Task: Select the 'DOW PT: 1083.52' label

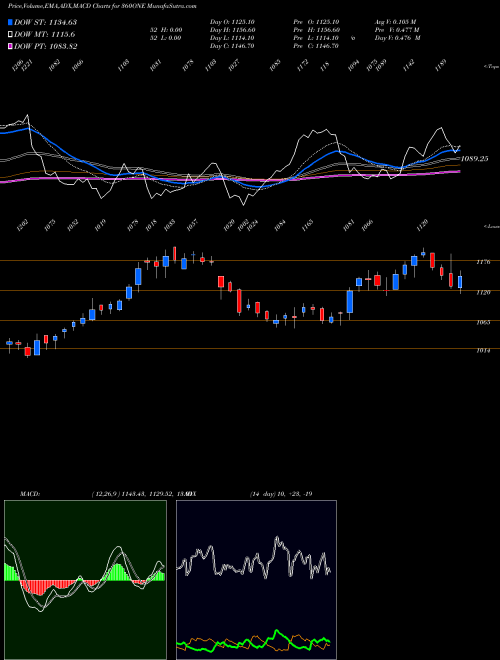Action: 45,46
